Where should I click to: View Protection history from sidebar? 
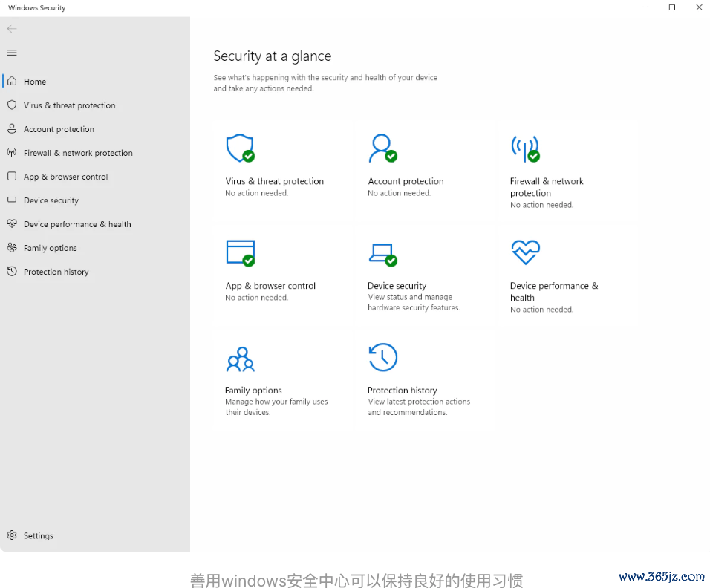(x=95, y=272)
